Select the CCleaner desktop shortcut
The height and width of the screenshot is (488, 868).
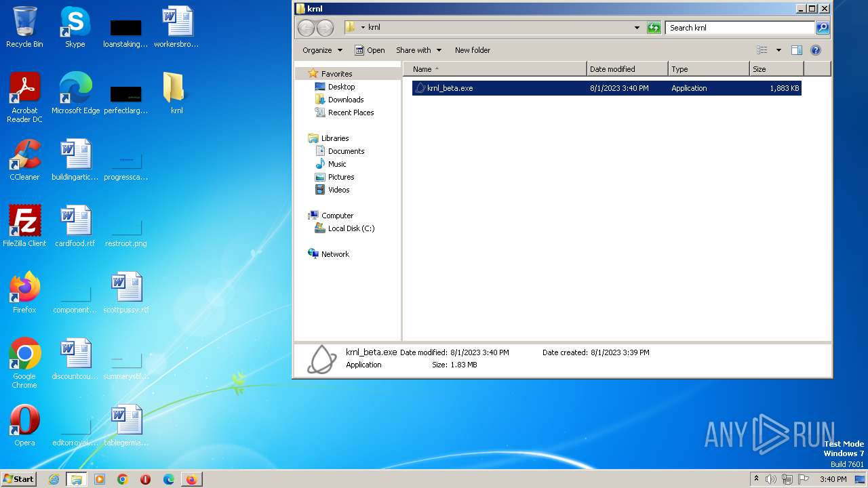pos(24,159)
